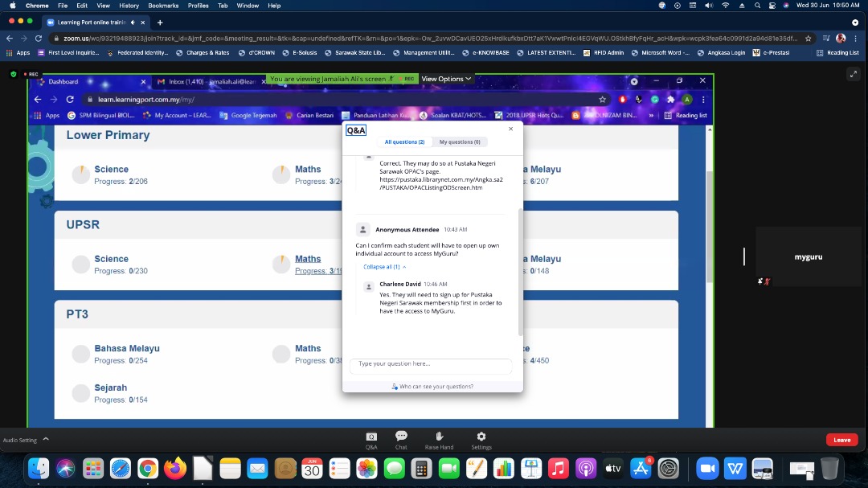The image size is (868, 488).
Task: Open Calculator from the Dock
Action: pos(421,469)
